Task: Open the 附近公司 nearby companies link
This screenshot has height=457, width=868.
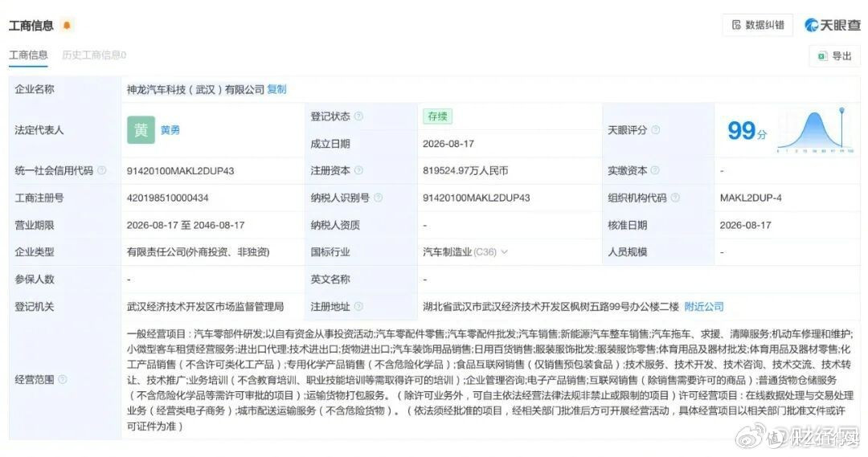Action: click(x=703, y=307)
